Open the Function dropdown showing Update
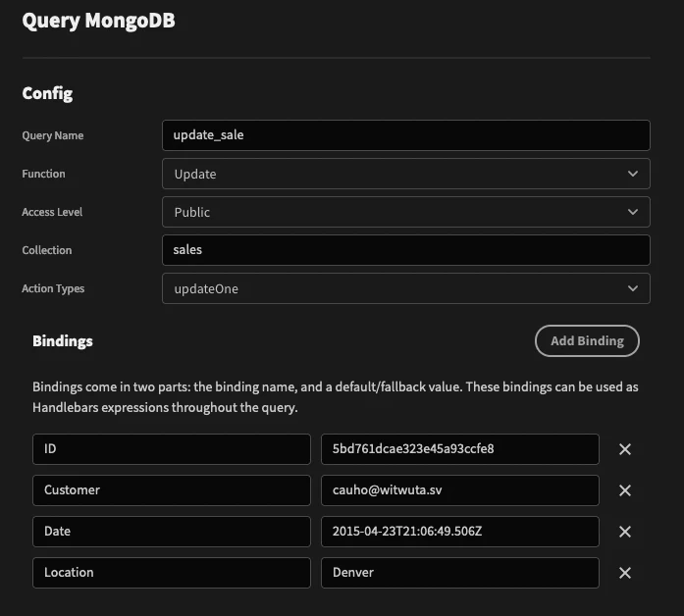 (406, 174)
